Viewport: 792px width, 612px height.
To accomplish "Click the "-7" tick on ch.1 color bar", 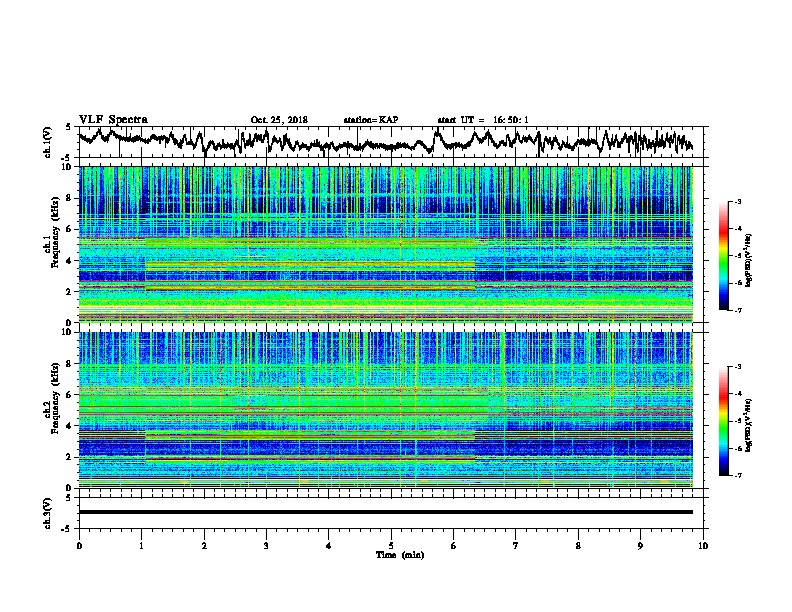I will [738, 310].
